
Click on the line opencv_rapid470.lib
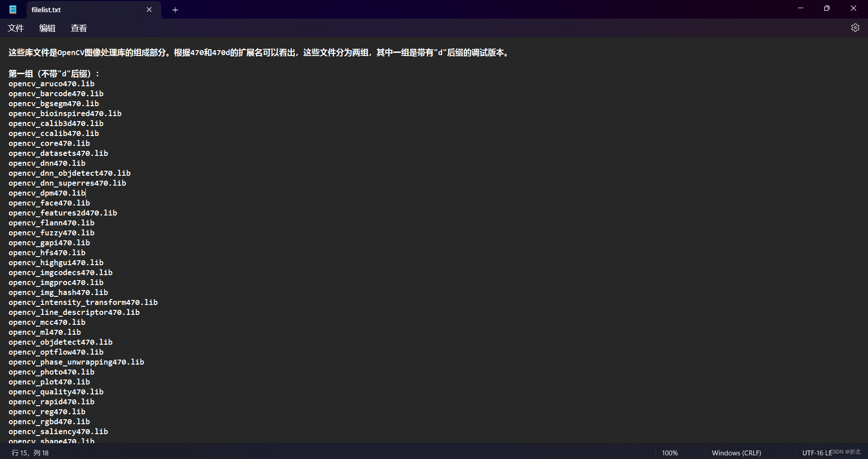click(52, 402)
